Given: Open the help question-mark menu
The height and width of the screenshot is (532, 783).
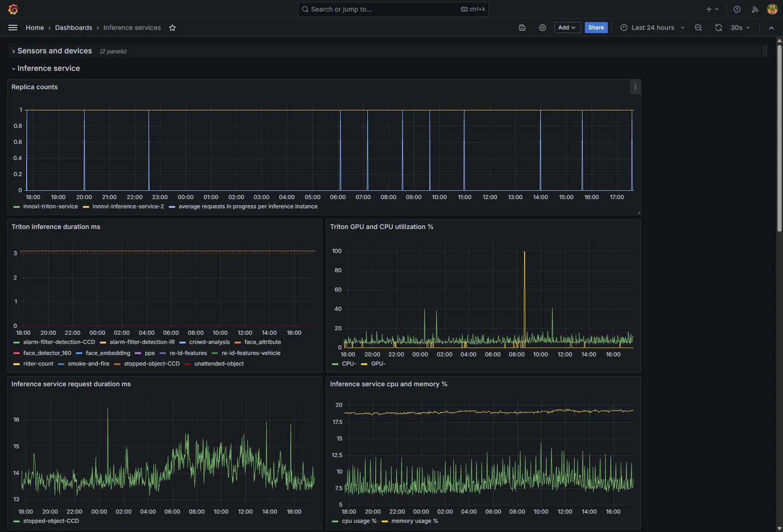Looking at the screenshot, I should 737,9.
